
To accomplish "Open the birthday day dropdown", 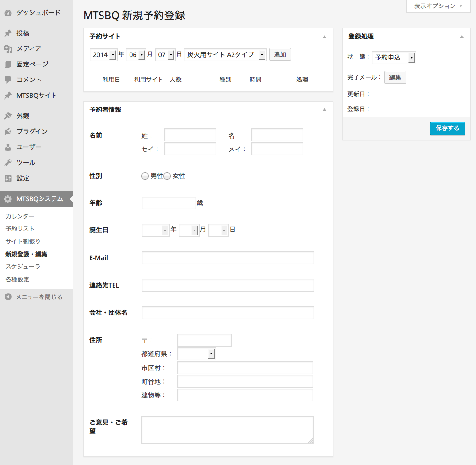I will click(218, 230).
